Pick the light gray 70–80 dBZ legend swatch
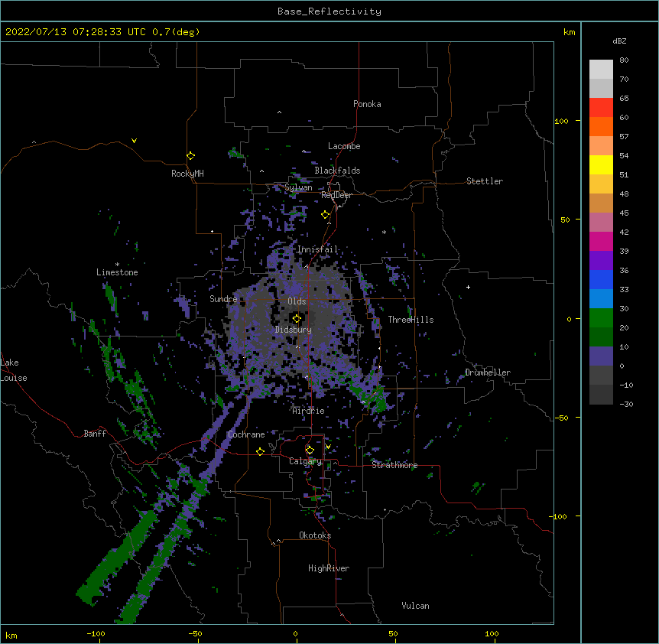Viewport: 659px width, 644px height. point(601,69)
